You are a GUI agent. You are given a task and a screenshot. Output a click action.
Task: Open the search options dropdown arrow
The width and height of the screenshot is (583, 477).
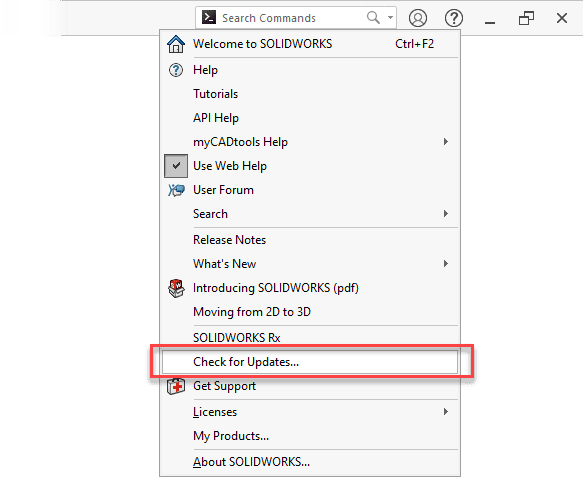click(390, 17)
